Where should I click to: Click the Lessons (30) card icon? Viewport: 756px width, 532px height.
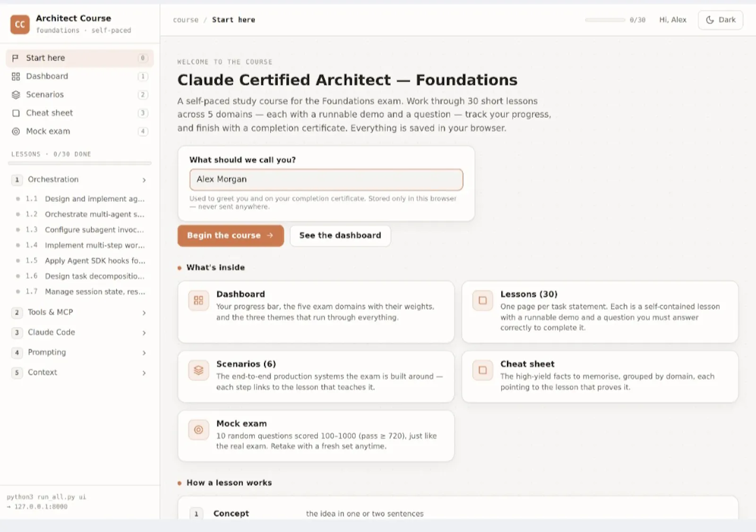tap(482, 300)
